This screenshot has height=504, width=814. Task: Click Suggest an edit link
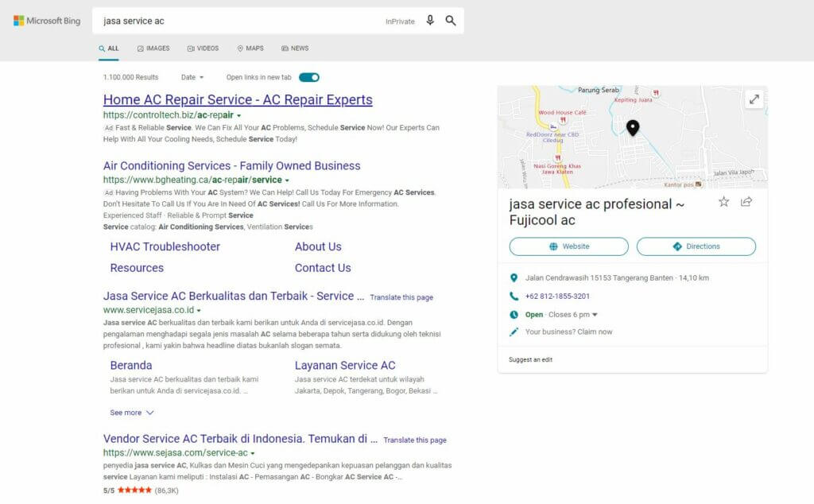(530, 359)
